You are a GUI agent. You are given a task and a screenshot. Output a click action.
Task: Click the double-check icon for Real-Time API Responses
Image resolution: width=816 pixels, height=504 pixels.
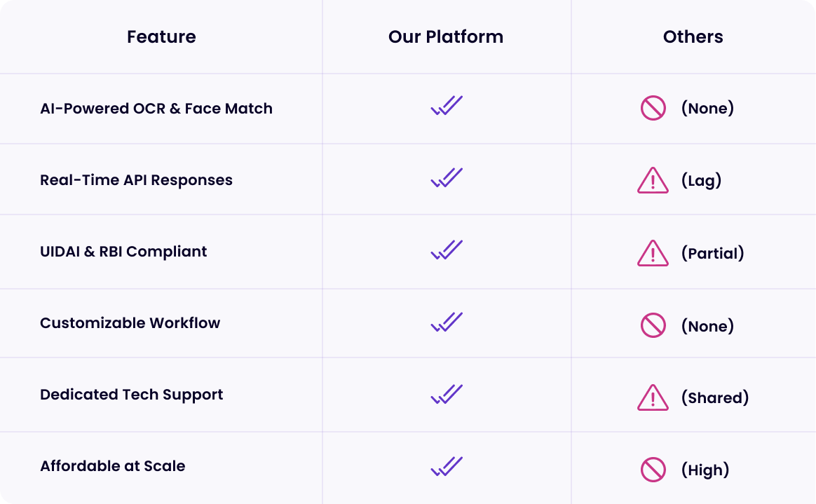pos(447,177)
